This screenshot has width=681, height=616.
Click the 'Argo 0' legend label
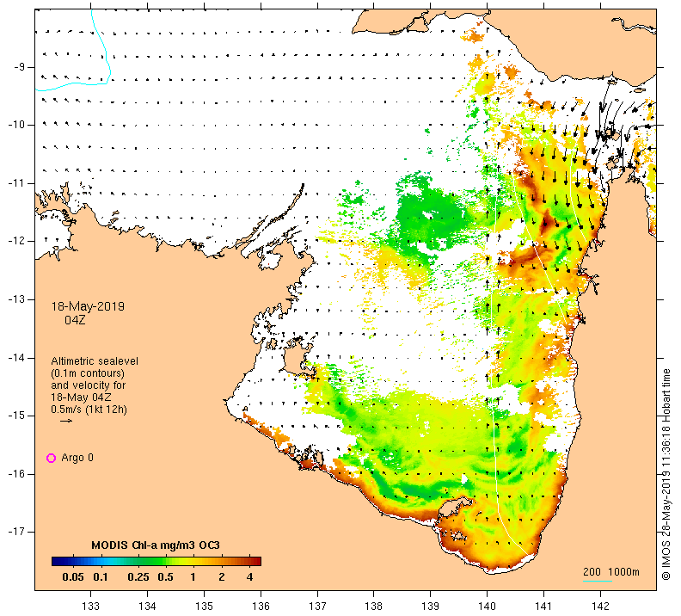click(77, 458)
